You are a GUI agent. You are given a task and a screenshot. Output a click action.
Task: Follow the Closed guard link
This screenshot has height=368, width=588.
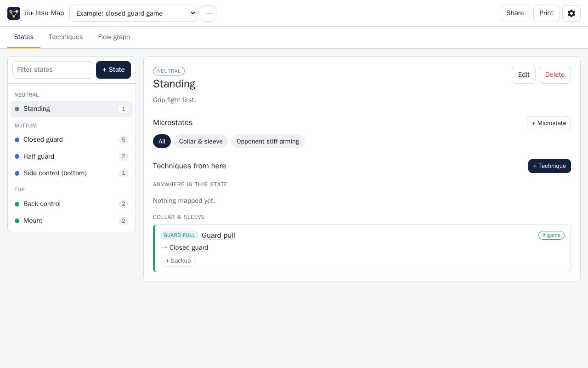click(189, 247)
